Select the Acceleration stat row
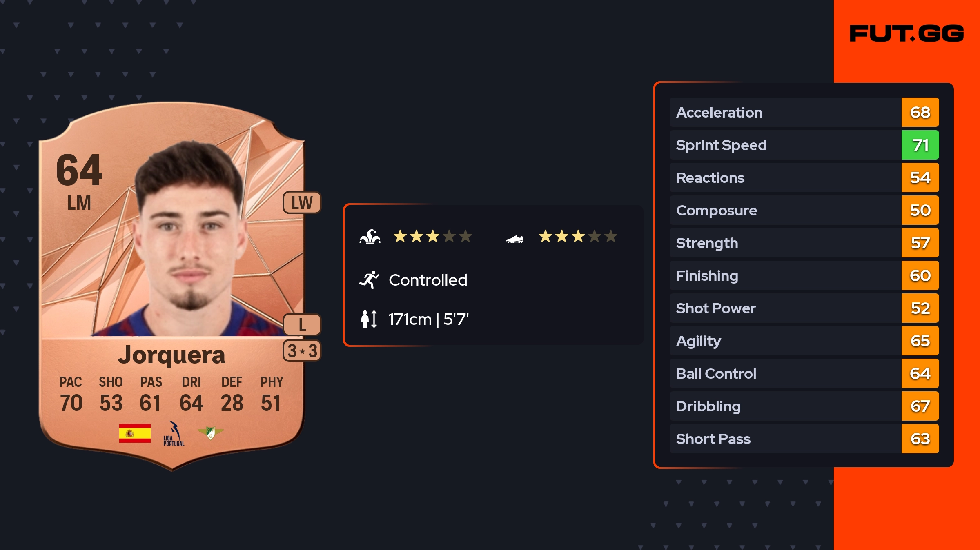Screen dimensions: 980x550 click(x=785, y=113)
